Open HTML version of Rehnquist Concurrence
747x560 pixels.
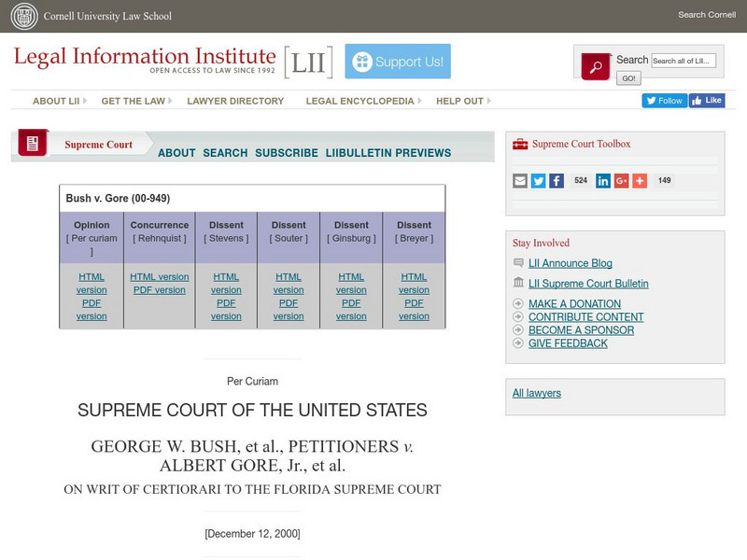coord(160,276)
